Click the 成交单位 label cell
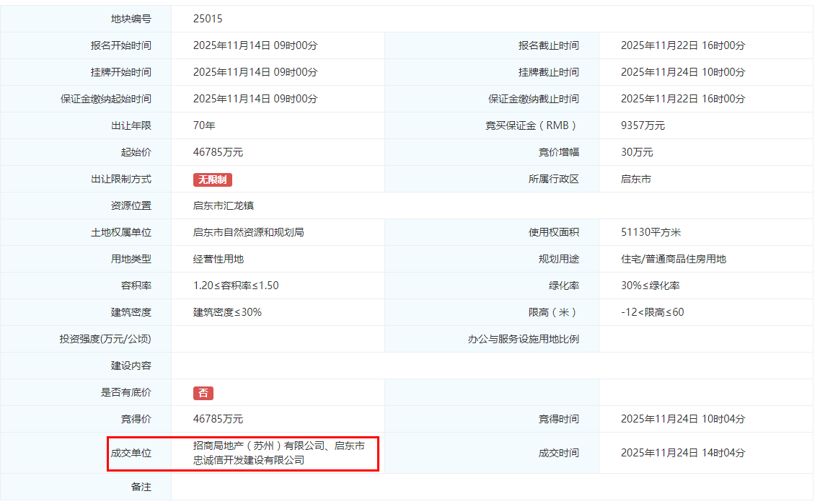The width and height of the screenshot is (820, 504). pos(131,454)
